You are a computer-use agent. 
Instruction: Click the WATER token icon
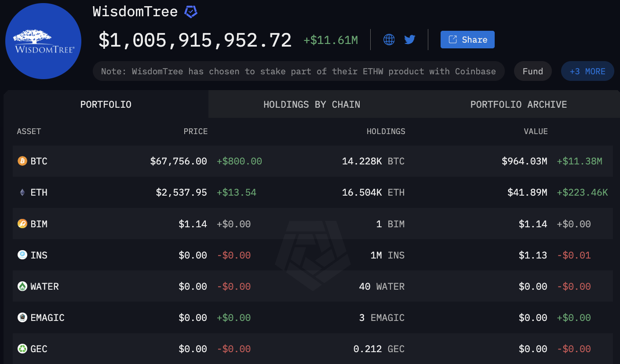click(x=22, y=286)
